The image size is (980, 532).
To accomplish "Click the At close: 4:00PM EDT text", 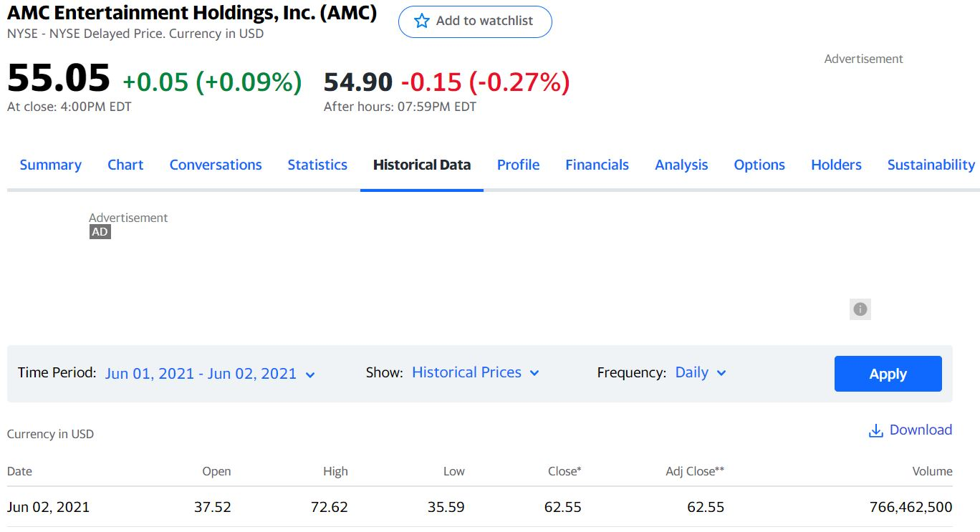I will (x=69, y=107).
